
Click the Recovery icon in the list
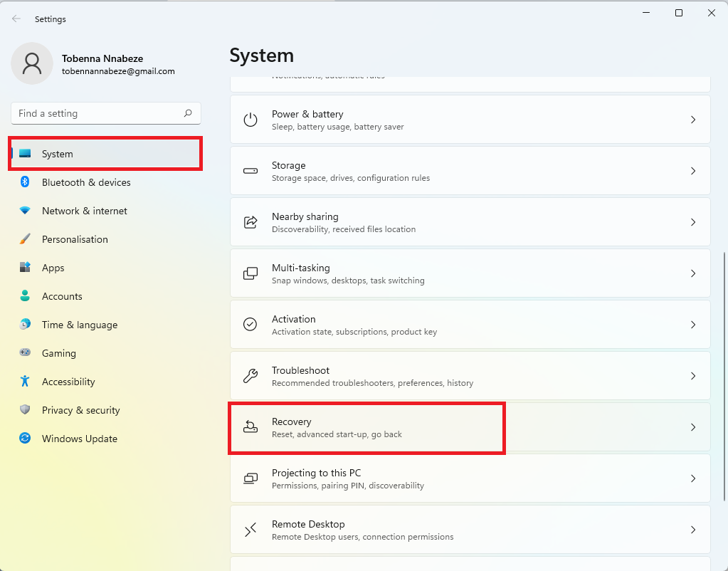coord(250,427)
